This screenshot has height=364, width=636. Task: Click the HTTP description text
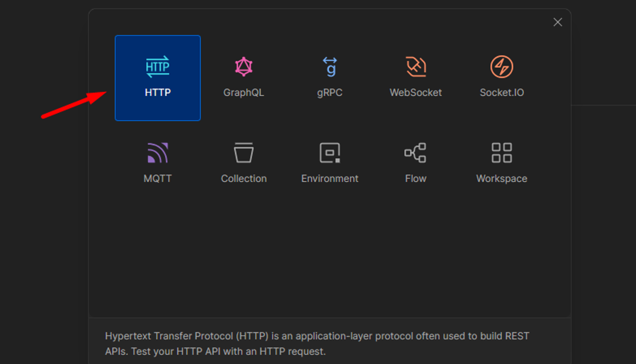pyautogui.click(x=317, y=344)
